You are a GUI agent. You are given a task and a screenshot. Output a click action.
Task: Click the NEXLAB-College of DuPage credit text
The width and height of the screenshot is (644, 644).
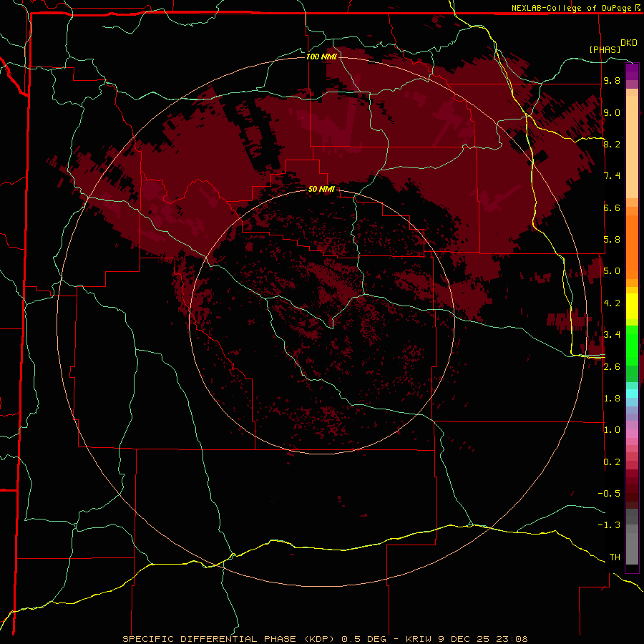pos(571,8)
